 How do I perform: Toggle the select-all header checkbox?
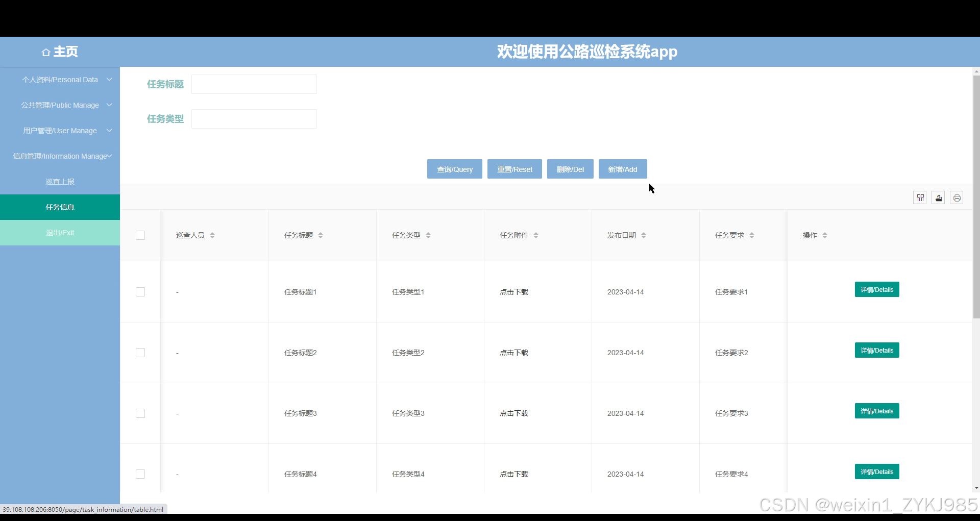click(x=140, y=235)
